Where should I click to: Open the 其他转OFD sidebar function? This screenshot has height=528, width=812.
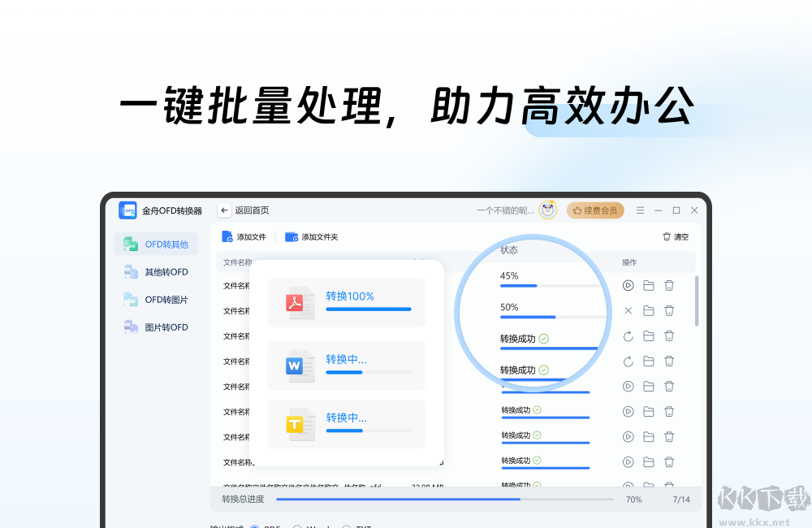(x=131, y=271)
